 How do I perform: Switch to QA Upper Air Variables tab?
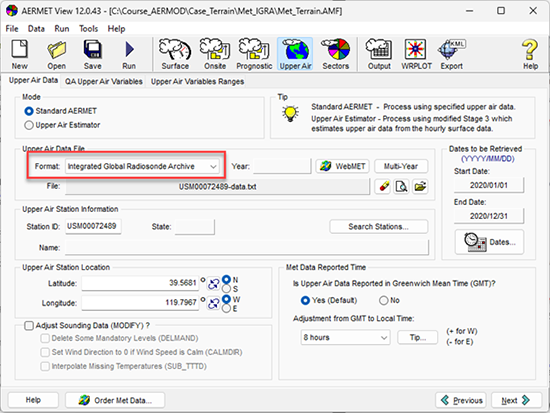tap(104, 81)
